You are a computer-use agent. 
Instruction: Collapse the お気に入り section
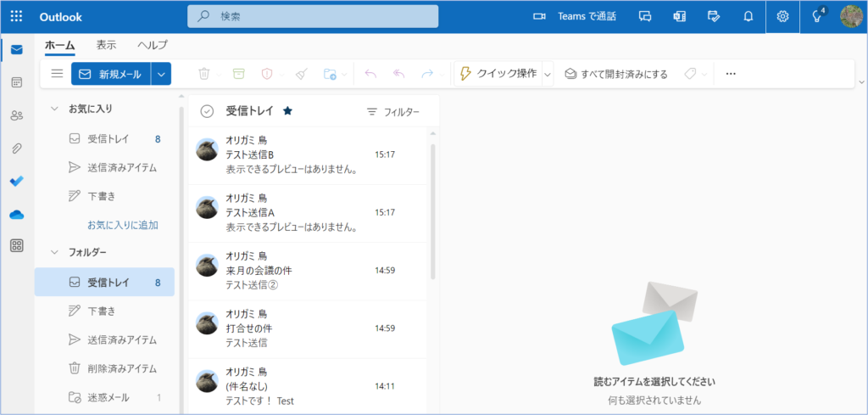click(54, 109)
